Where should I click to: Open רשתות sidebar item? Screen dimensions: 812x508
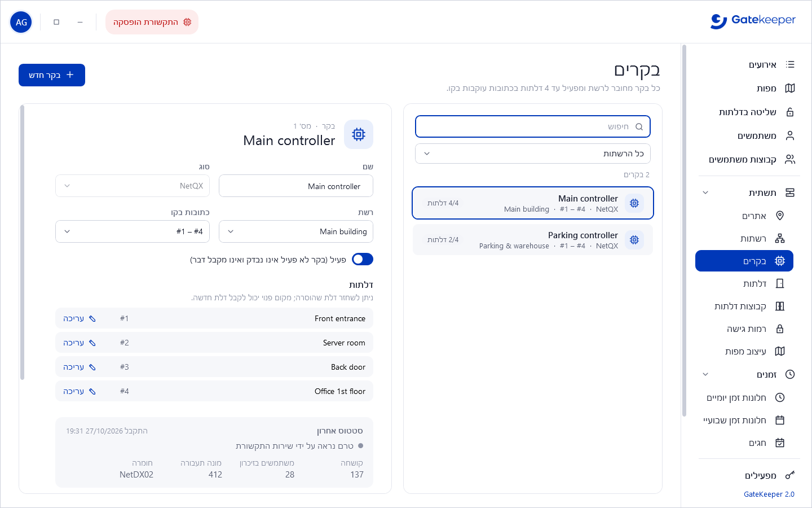[744, 238]
